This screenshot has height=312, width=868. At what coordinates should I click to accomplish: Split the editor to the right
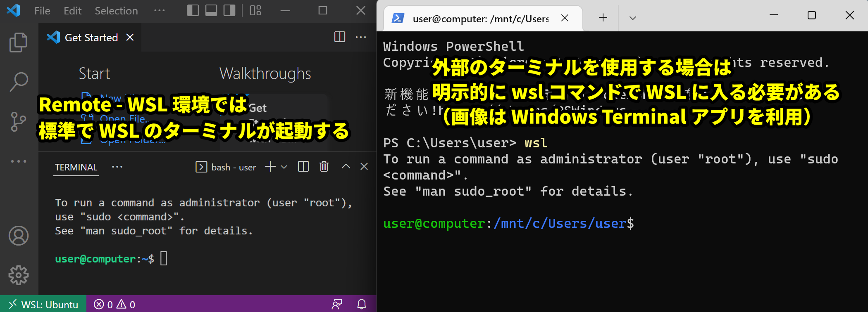[340, 37]
